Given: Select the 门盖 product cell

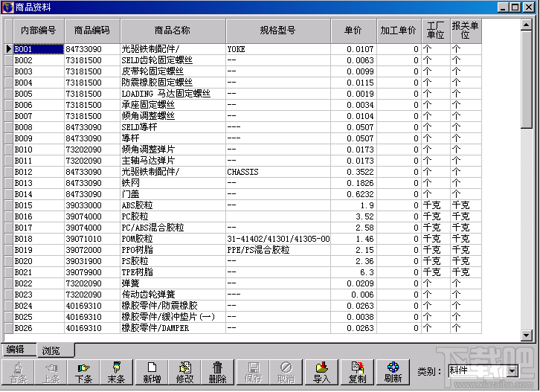Looking at the screenshot, I should point(173,194).
